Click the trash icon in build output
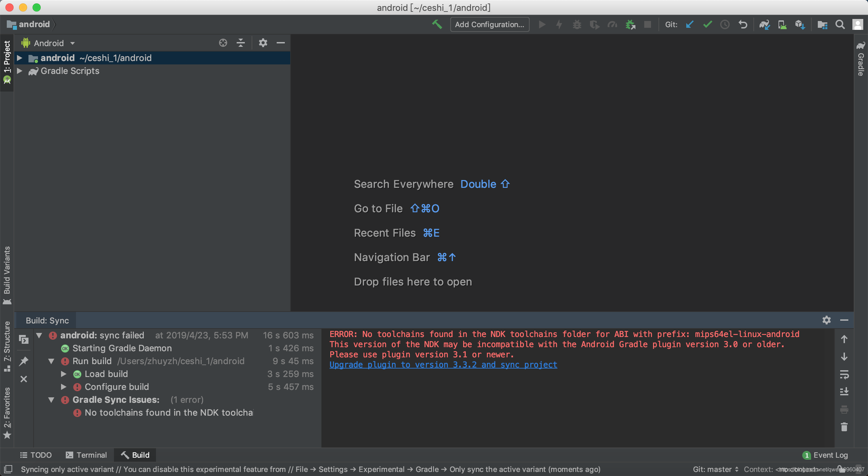This screenshot has width=868, height=476. tap(844, 427)
